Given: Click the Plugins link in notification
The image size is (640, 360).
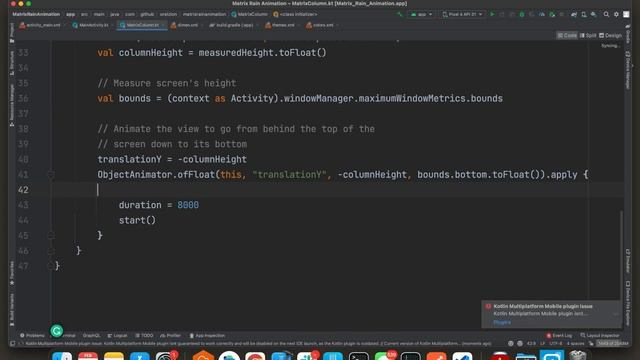Looking at the screenshot, I should click(x=502, y=322).
